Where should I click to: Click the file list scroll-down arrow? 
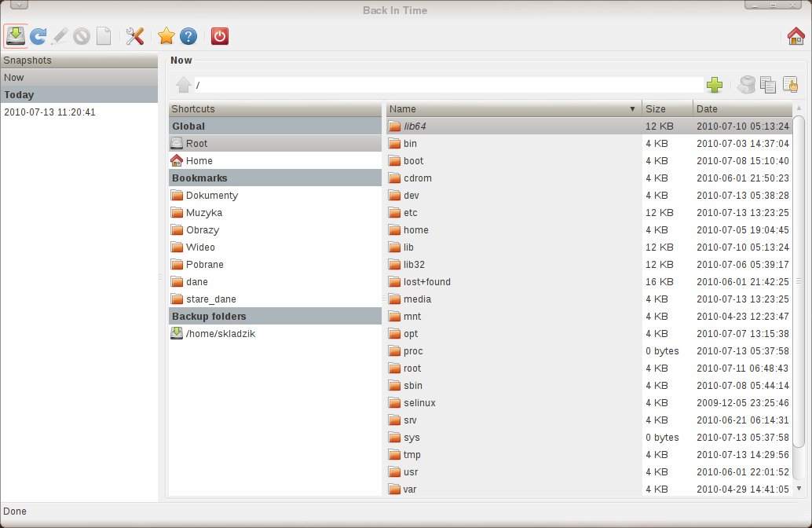pyautogui.click(x=799, y=489)
